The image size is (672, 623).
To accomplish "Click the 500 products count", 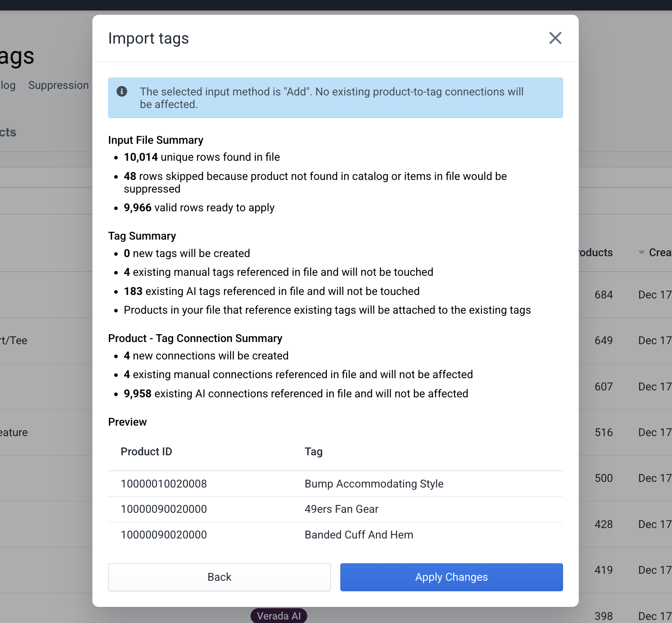I will click(604, 478).
